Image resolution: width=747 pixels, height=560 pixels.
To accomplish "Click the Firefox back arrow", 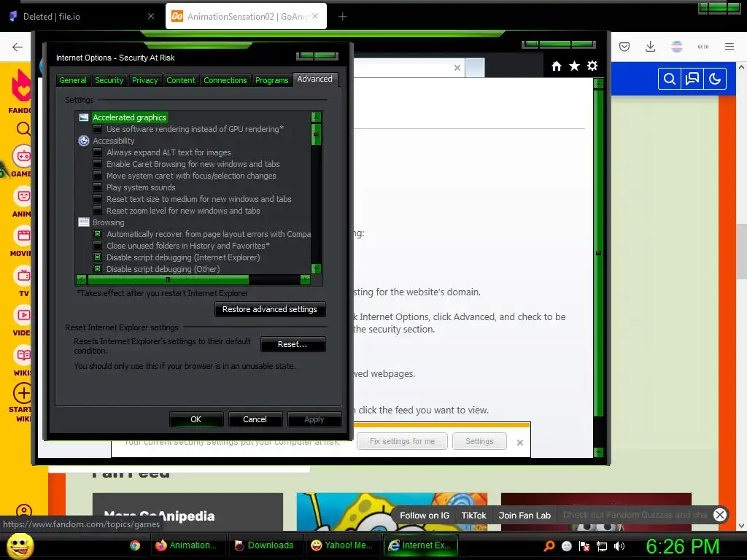I will pyautogui.click(x=18, y=47).
